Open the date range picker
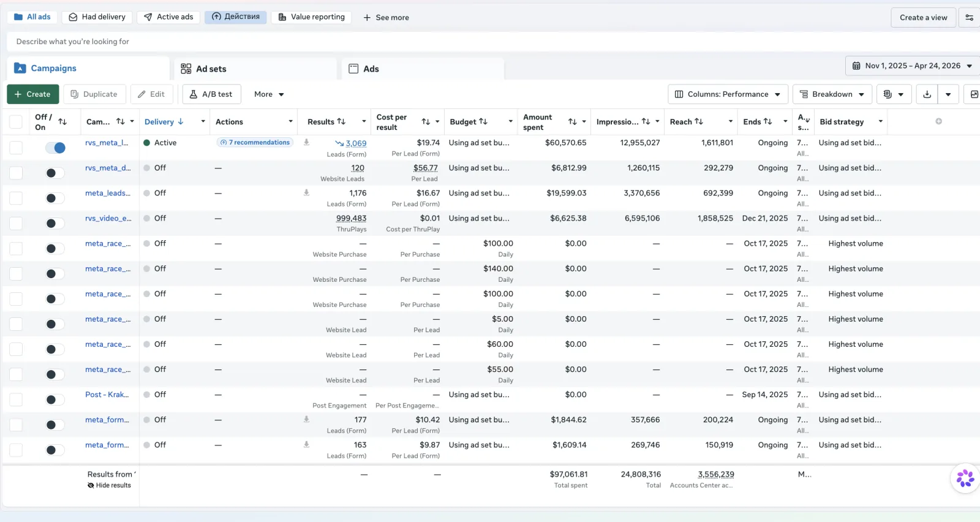The width and height of the screenshot is (980, 522). (x=913, y=66)
